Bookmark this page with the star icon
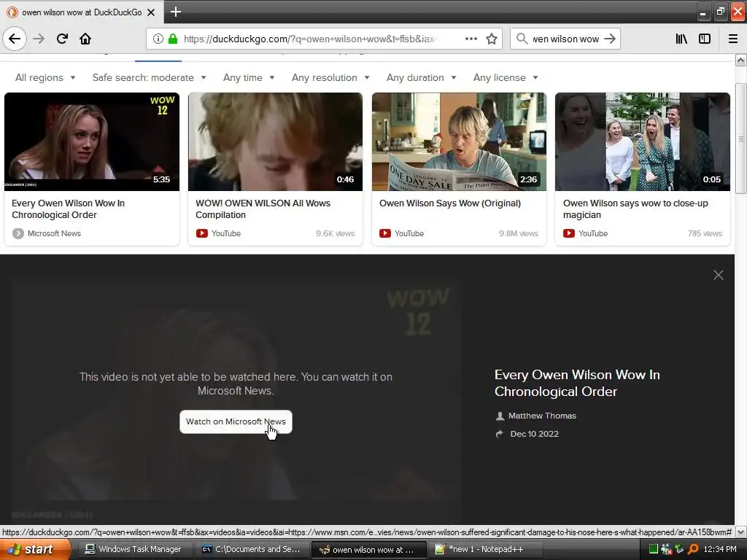 point(492,39)
